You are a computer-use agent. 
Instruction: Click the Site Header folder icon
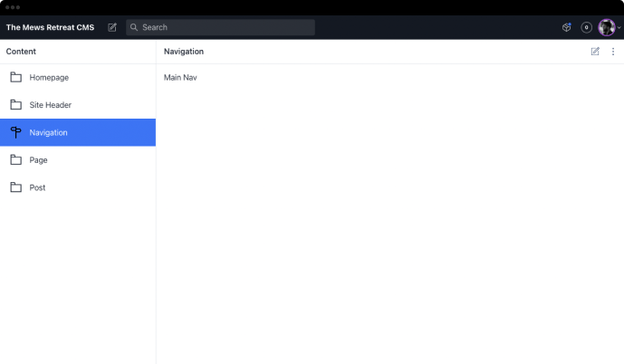(x=16, y=105)
